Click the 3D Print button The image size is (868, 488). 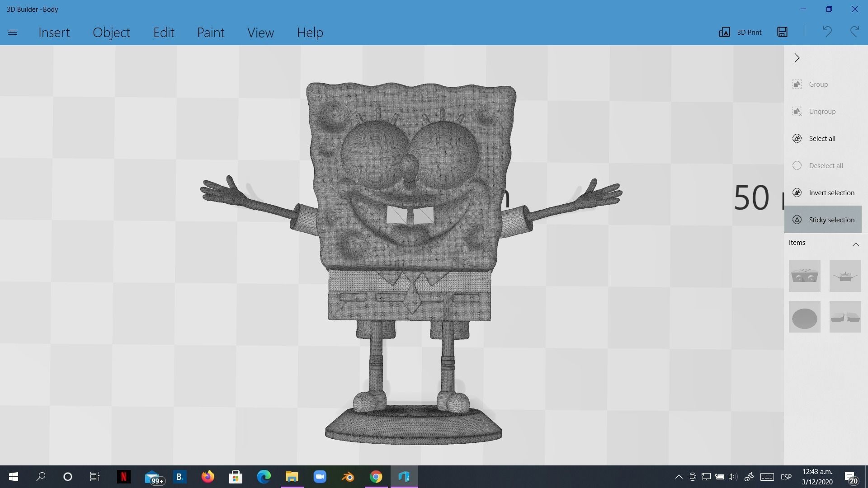coord(741,32)
